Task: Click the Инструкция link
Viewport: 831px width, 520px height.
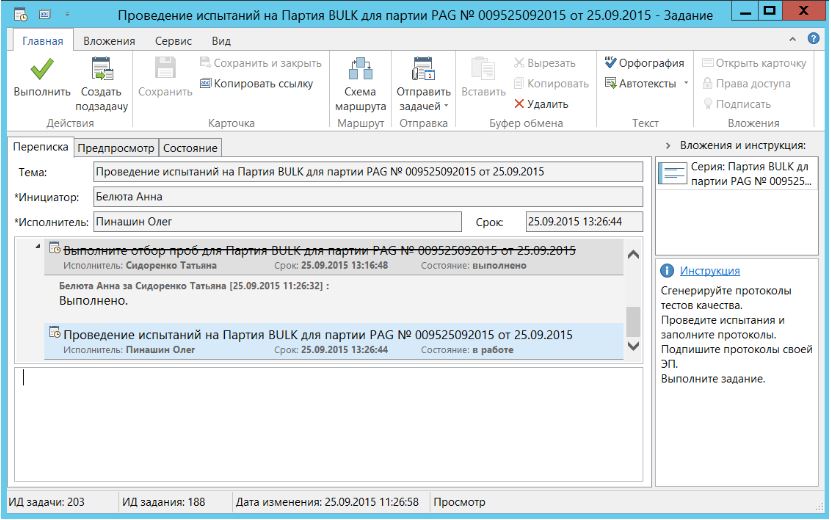Action: click(x=709, y=271)
